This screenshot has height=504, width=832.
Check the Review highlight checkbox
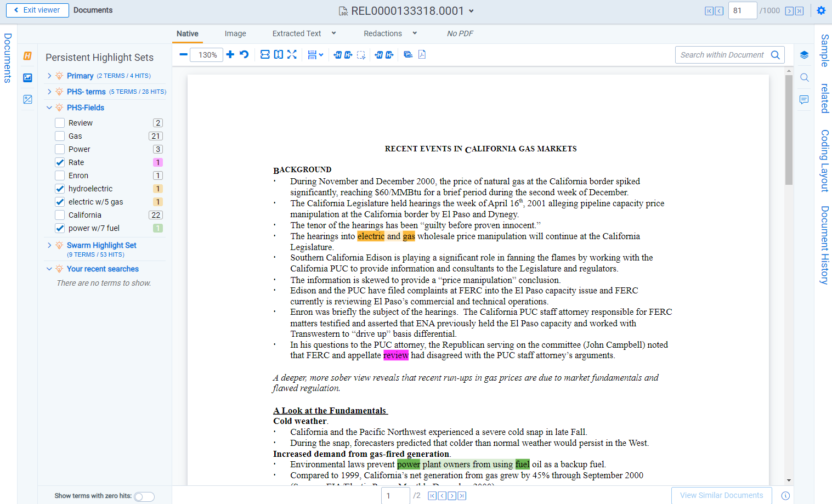pyautogui.click(x=60, y=123)
